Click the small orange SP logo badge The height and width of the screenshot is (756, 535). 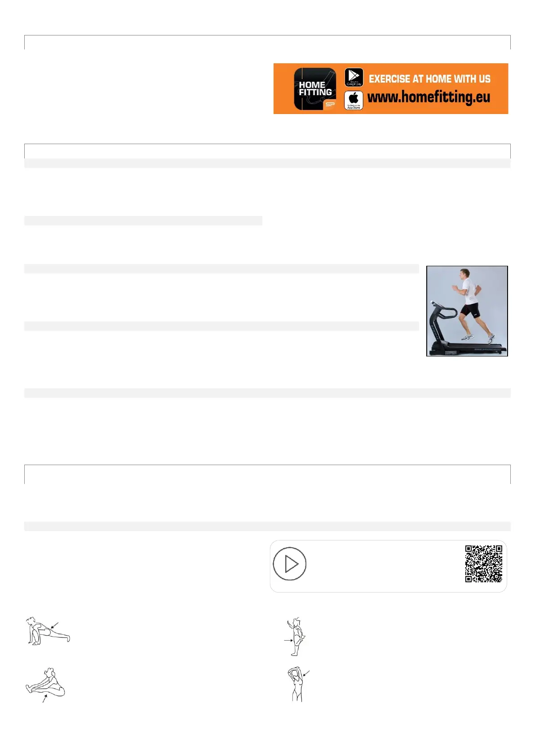coord(330,105)
